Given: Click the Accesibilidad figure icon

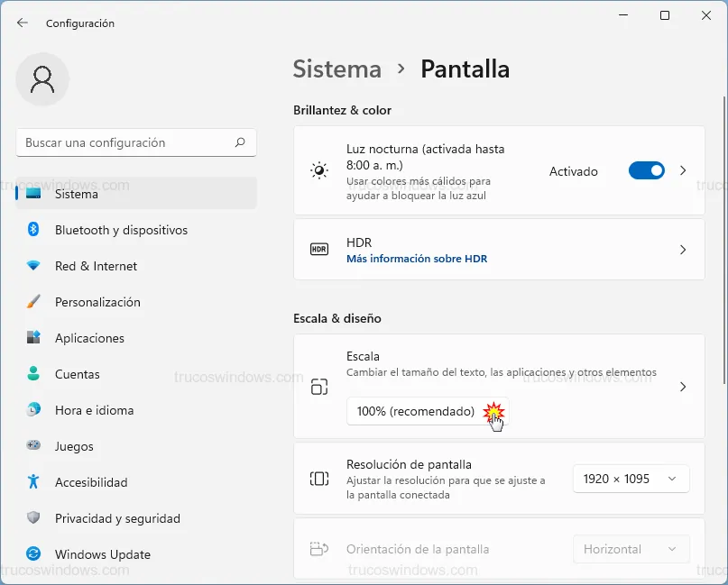Looking at the screenshot, I should coord(33,482).
